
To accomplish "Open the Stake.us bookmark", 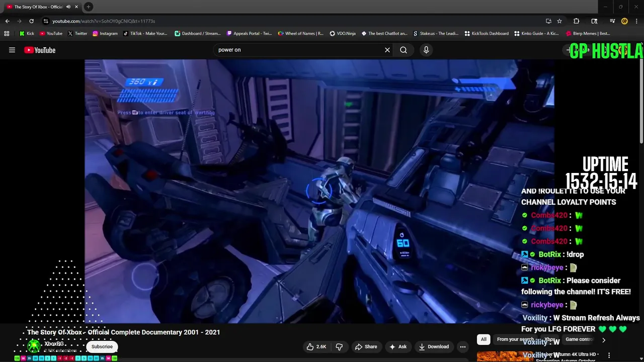I will pos(436,34).
